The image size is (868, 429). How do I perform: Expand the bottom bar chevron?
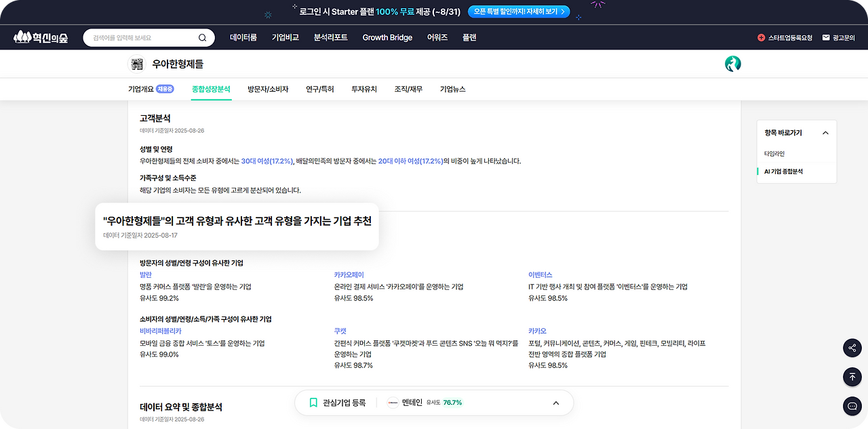click(x=556, y=403)
